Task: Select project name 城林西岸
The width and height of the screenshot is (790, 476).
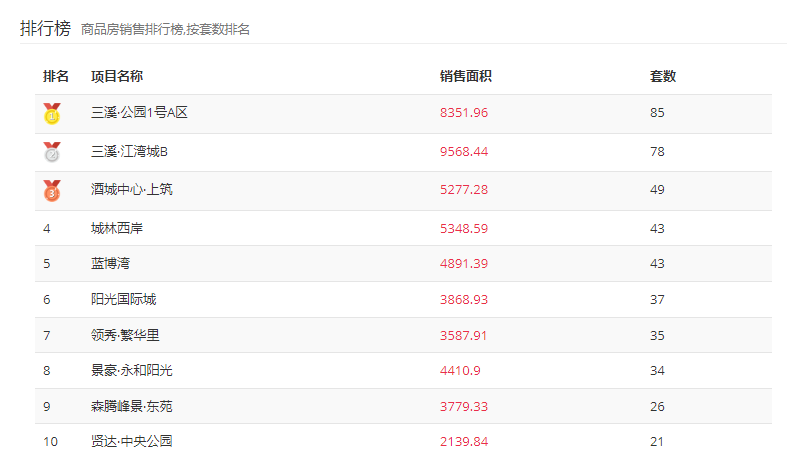Action: click(x=117, y=228)
